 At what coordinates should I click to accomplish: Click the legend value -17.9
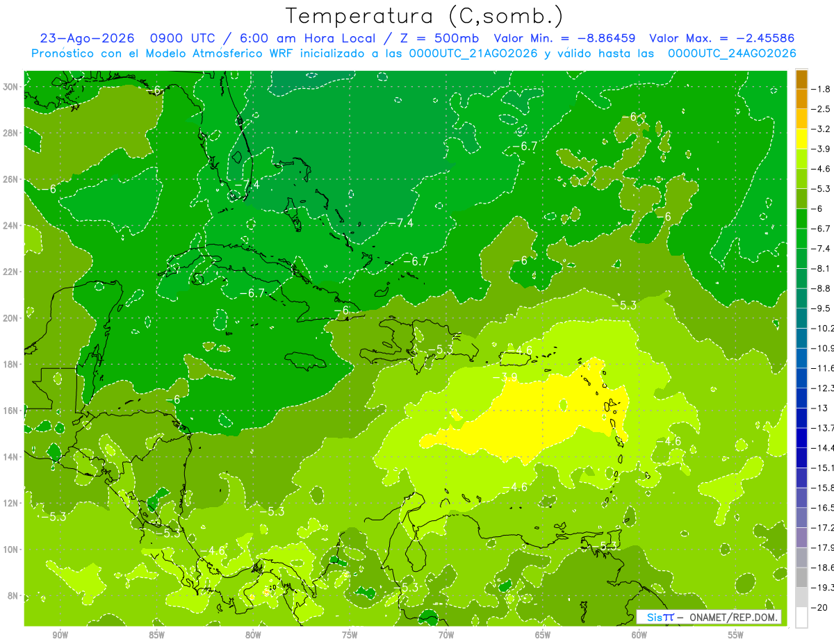[x=823, y=547]
